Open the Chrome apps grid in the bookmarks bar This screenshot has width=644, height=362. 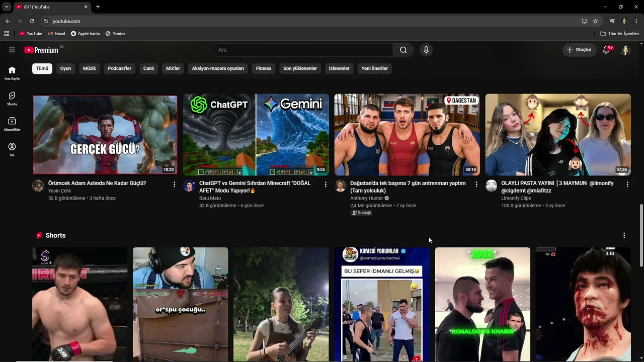(7, 34)
